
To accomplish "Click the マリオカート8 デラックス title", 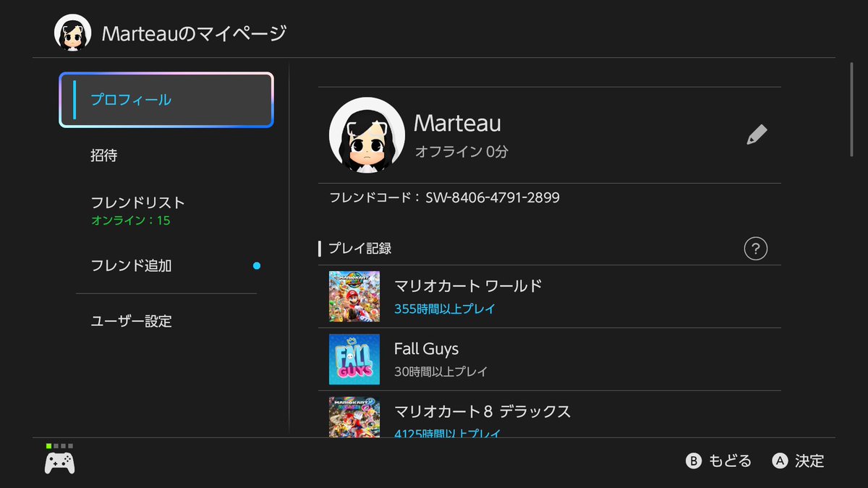I will pos(482,412).
